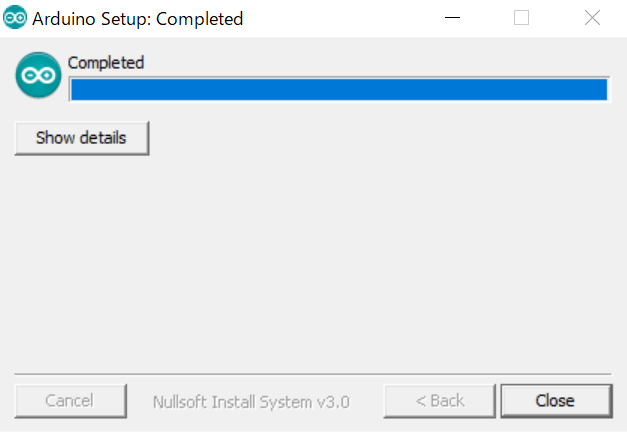Click the disabled Cancel button

70,401
